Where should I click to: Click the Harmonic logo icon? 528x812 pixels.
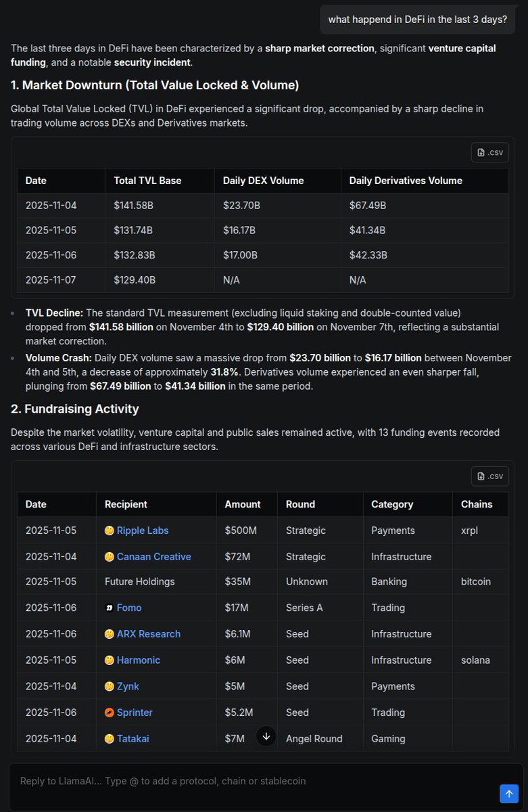click(x=109, y=660)
